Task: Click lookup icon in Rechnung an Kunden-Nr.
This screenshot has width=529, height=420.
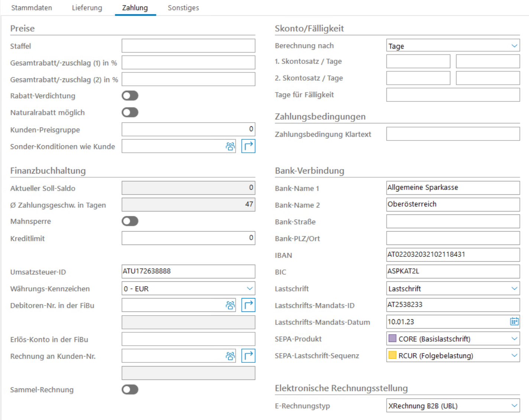Action: click(230, 356)
